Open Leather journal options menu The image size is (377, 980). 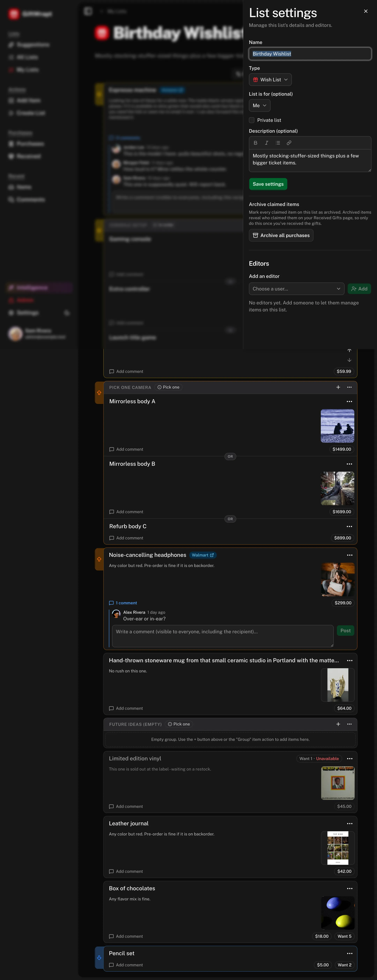pyautogui.click(x=350, y=824)
